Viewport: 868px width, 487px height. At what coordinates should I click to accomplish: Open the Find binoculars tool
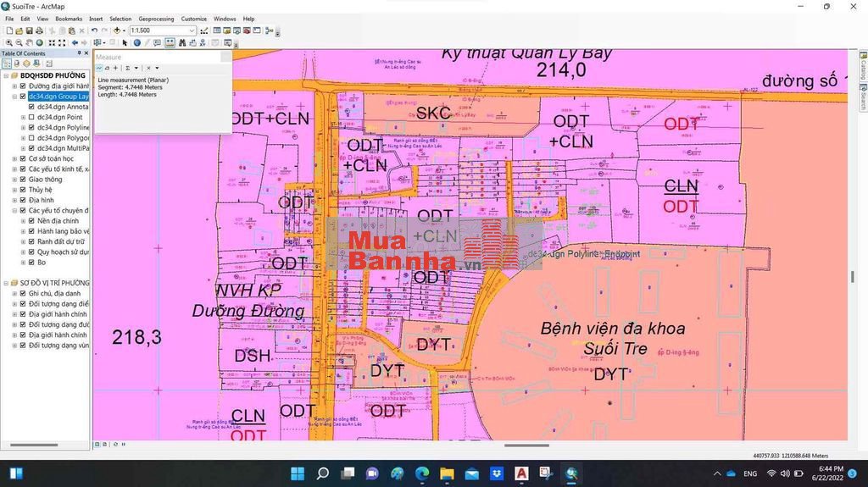point(182,42)
